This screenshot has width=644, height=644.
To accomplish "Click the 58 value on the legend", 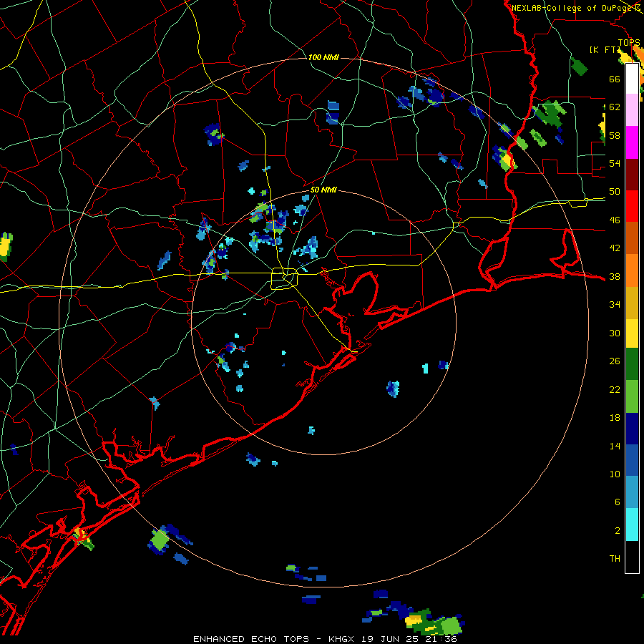I will 615,135.
